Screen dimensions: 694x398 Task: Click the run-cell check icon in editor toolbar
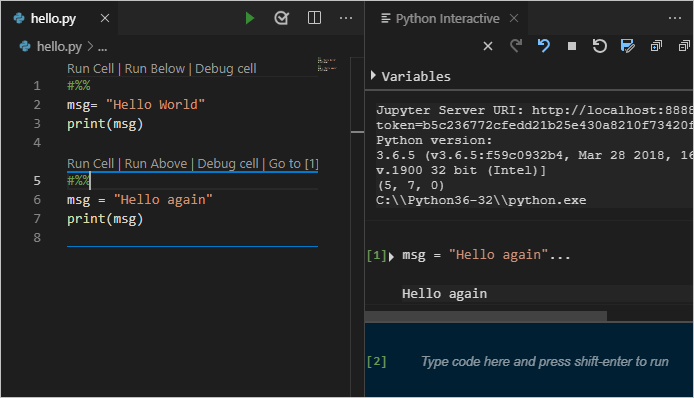coord(281,18)
